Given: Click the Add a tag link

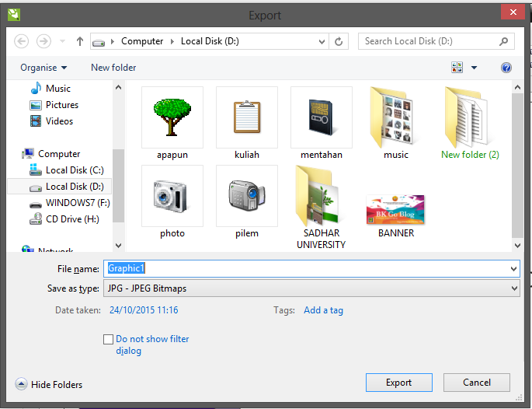Looking at the screenshot, I should (323, 310).
